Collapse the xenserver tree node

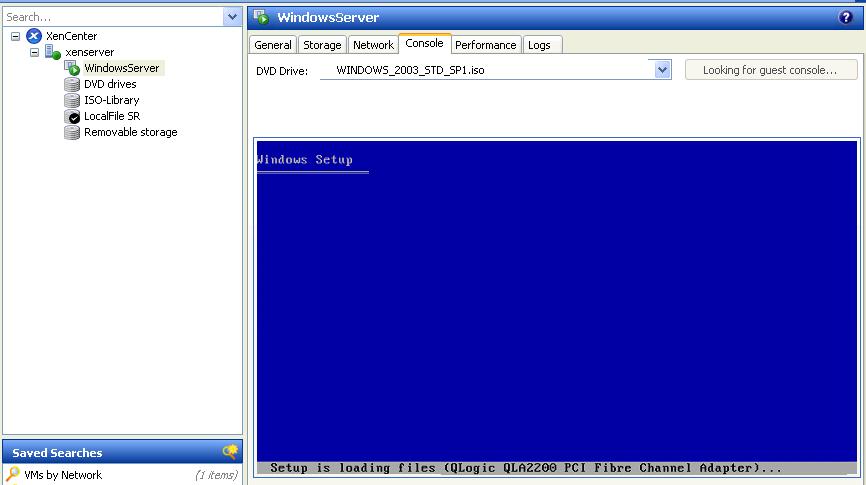click(x=35, y=52)
